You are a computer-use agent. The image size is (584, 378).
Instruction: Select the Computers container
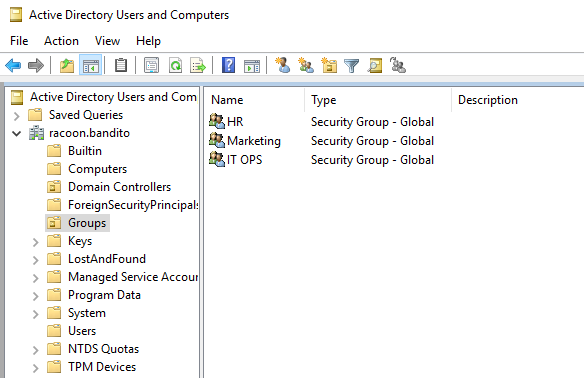(98, 169)
